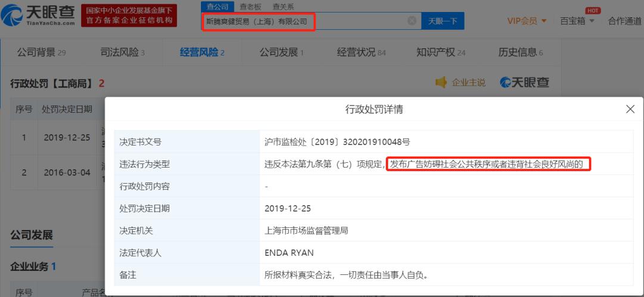Select the 上海市市场监督管理局 value
Screen dimensions: 644x297
coord(306,231)
